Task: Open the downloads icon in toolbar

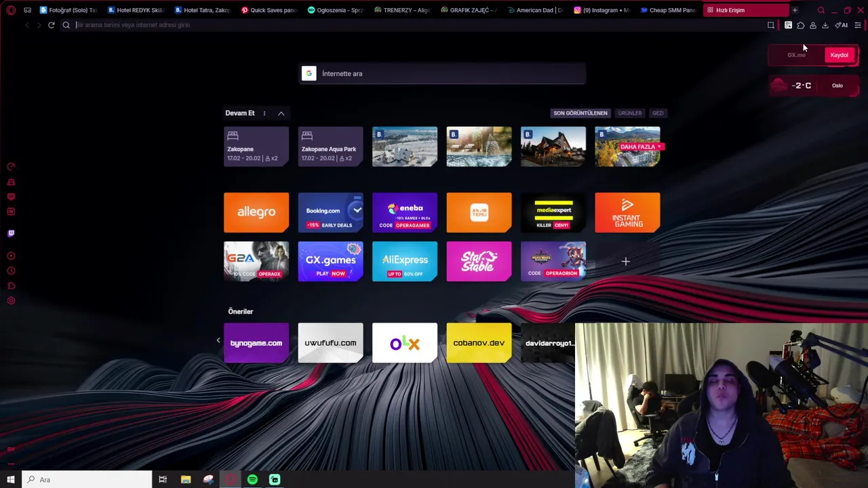Action: 825,25
